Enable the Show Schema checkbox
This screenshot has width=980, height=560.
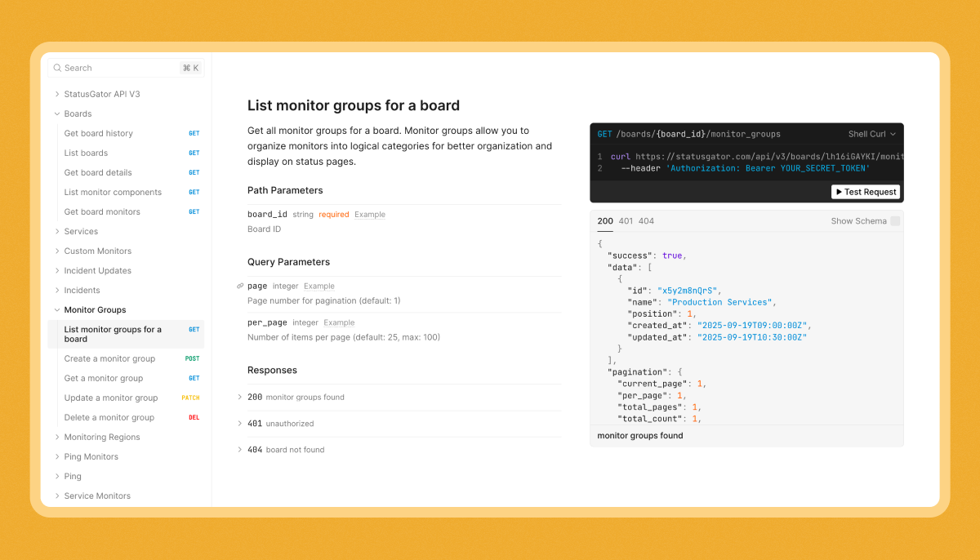click(x=895, y=221)
